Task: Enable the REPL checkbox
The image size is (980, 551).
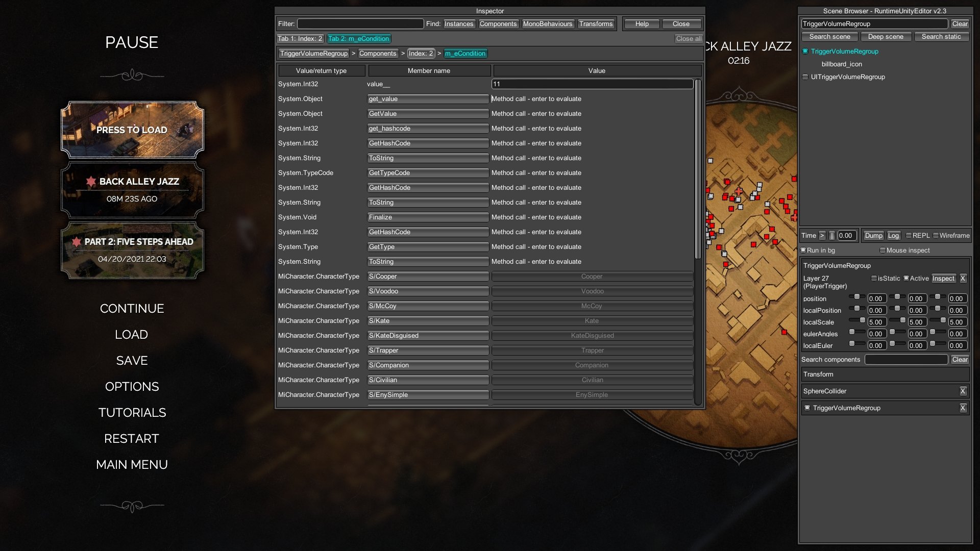Action: tap(909, 235)
